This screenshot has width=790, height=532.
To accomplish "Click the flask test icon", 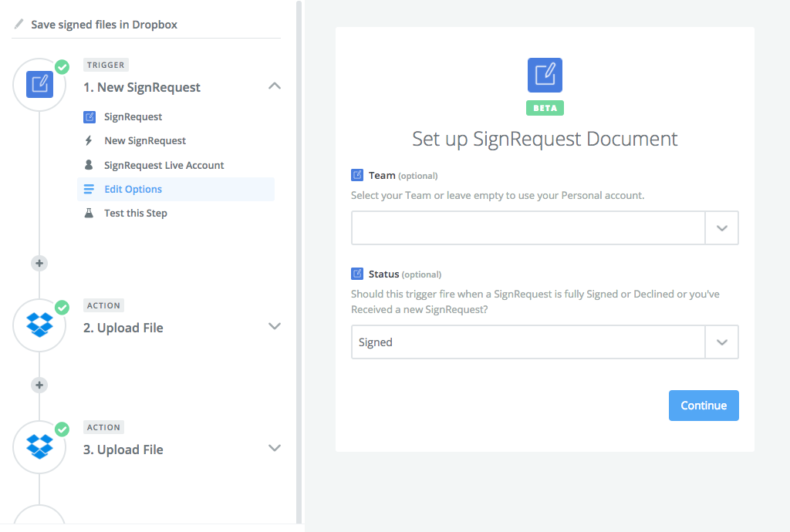I will point(89,213).
